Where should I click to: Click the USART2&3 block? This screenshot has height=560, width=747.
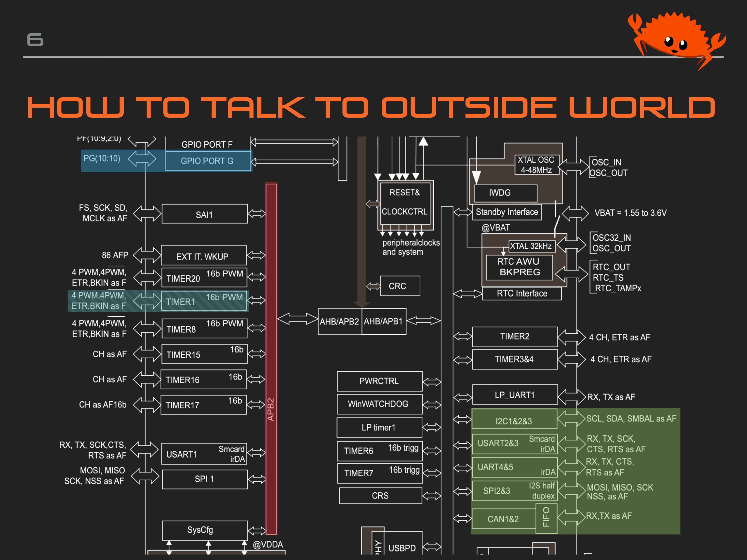(x=515, y=444)
